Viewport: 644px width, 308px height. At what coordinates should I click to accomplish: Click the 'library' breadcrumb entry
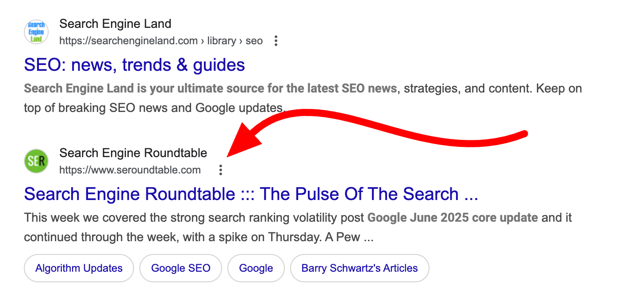(222, 40)
